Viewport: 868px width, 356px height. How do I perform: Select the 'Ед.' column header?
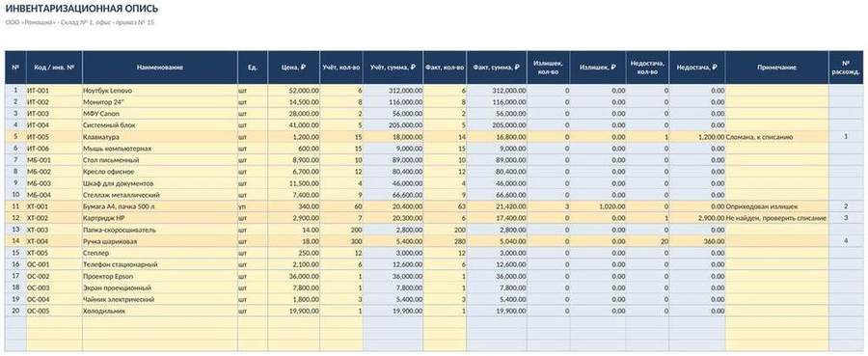(x=253, y=67)
